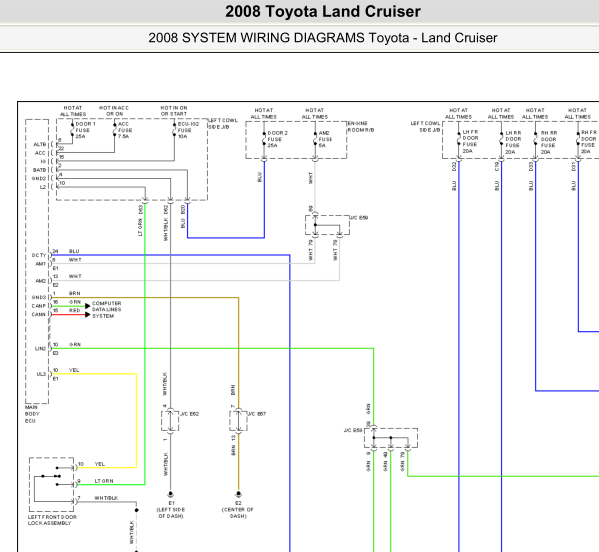
Task: Click the 'HOT IN ON OR START' heading
Action: click(x=174, y=111)
